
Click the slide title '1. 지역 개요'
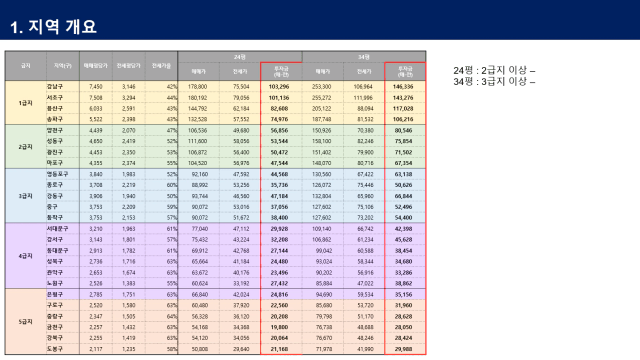[x=53, y=27]
